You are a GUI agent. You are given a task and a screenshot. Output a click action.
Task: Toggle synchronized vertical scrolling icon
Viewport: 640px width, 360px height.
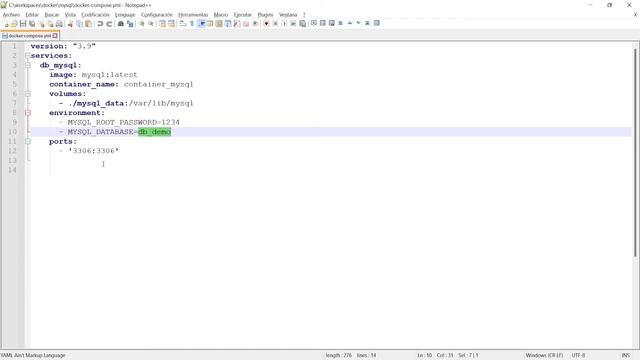[162, 24]
